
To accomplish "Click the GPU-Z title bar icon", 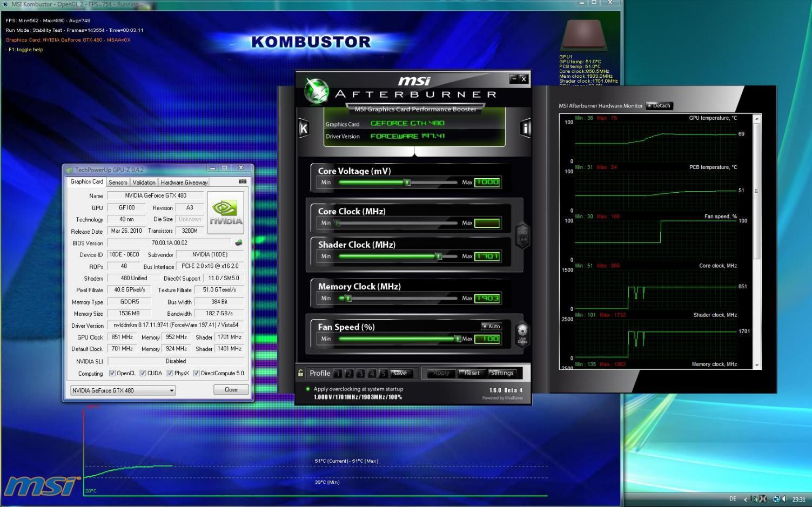I will pyautogui.click(x=69, y=170).
